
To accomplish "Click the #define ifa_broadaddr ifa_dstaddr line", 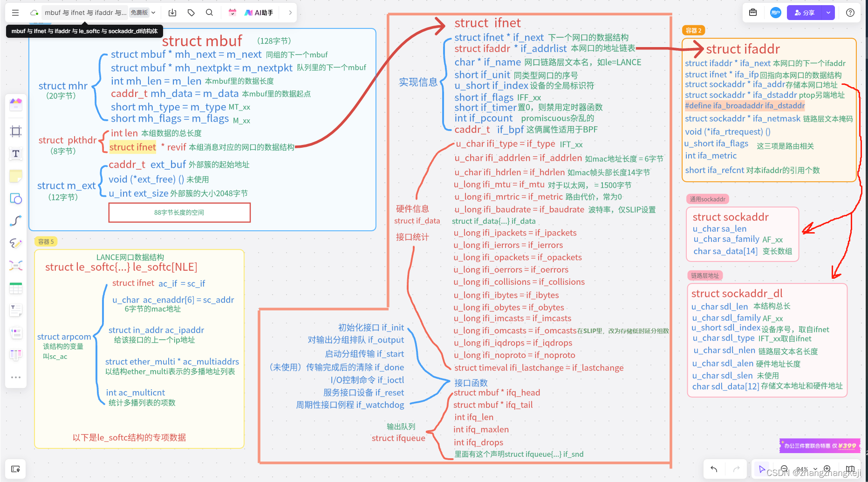I will (745, 106).
